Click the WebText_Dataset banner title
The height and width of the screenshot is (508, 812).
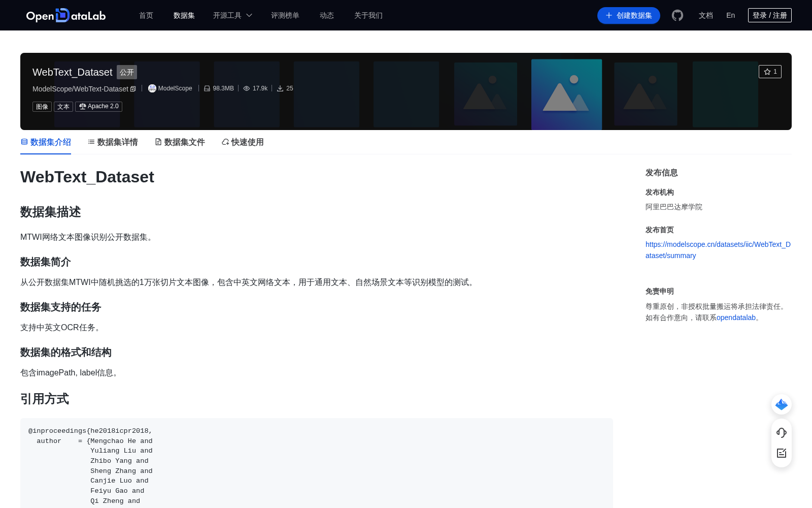click(73, 72)
